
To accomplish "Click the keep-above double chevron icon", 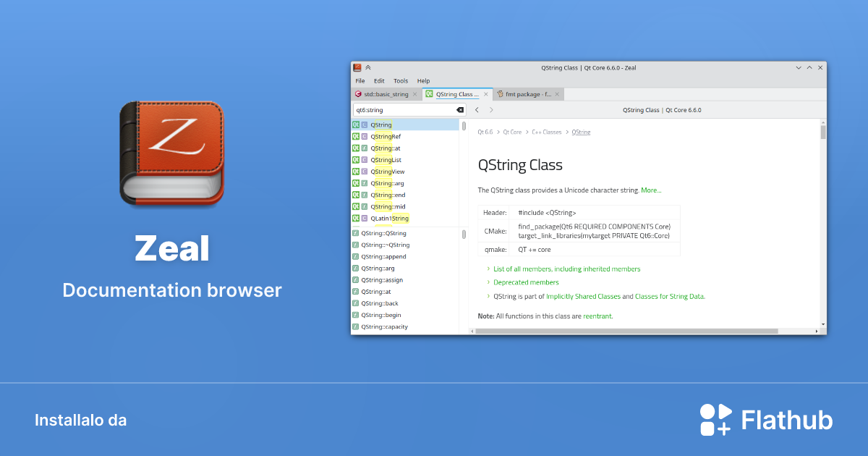I will [x=368, y=68].
